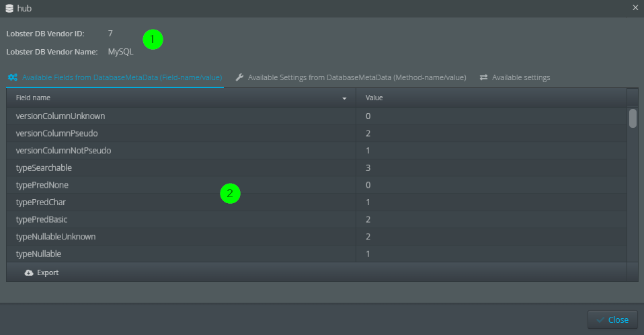Open the Field name column dropdown arrow
The width and height of the screenshot is (644, 335).
pyautogui.click(x=345, y=98)
